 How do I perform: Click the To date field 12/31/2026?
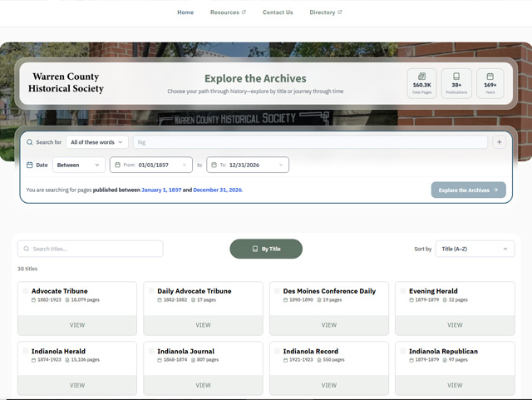click(248, 165)
